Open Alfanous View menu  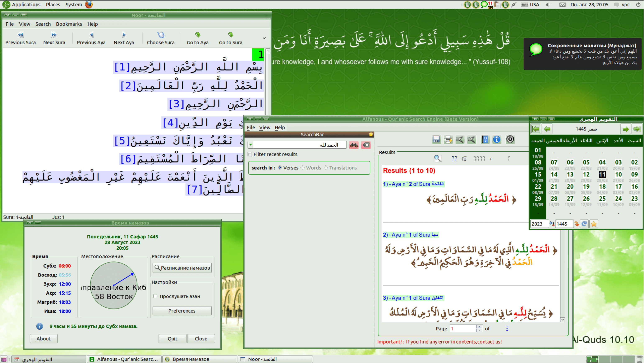point(264,127)
